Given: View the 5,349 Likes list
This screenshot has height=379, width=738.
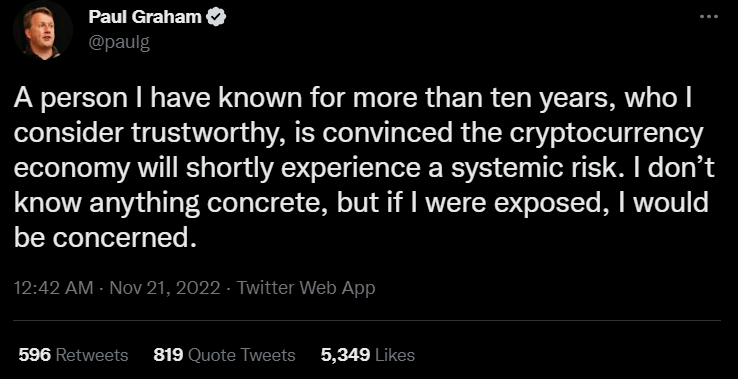Looking at the screenshot, I should (368, 355).
